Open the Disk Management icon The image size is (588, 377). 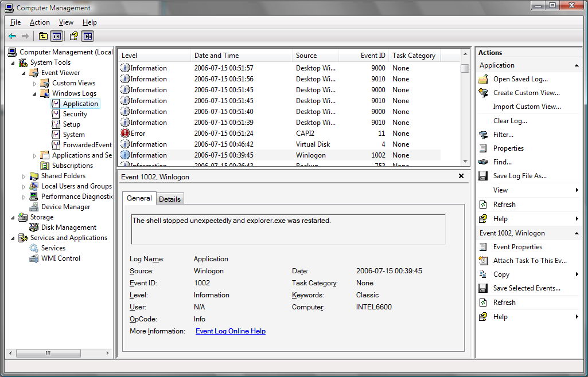pyautogui.click(x=34, y=227)
